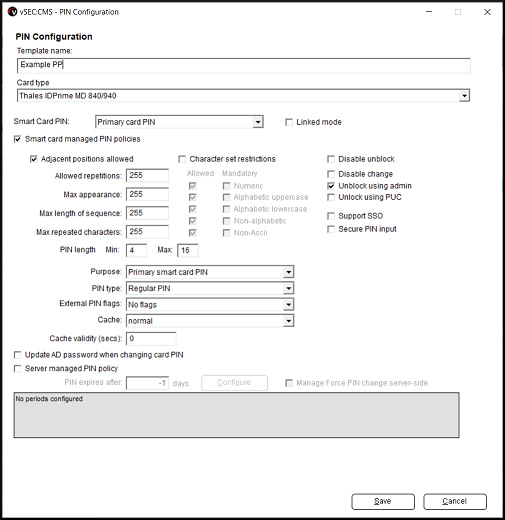This screenshot has height=520, width=505.
Task: Toggle Alphabetic lowercase mandatory checkbox
Action: click(x=226, y=209)
